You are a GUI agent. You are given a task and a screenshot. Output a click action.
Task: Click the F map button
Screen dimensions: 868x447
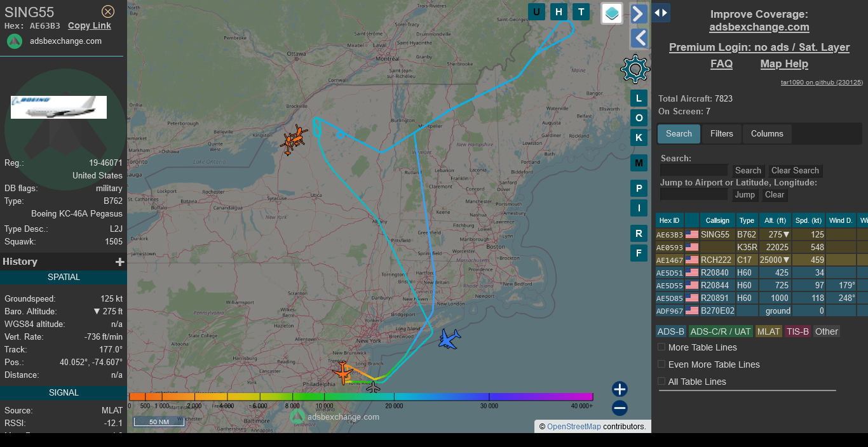639,253
